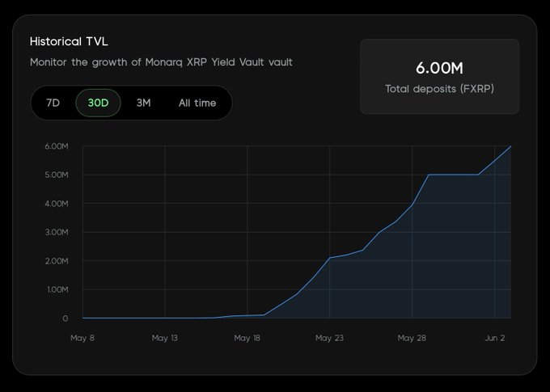Select the 7D time range tab
This screenshot has width=550, height=392.
point(53,103)
